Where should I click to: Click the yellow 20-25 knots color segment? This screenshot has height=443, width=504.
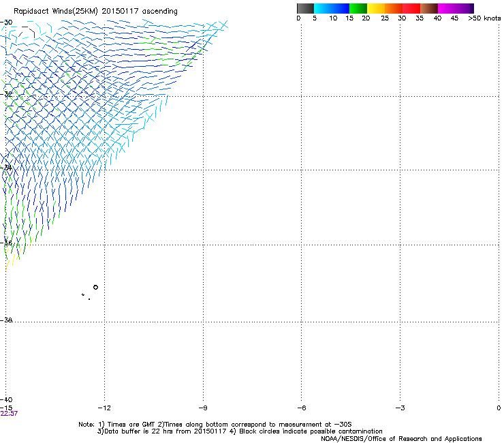tap(376, 8)
